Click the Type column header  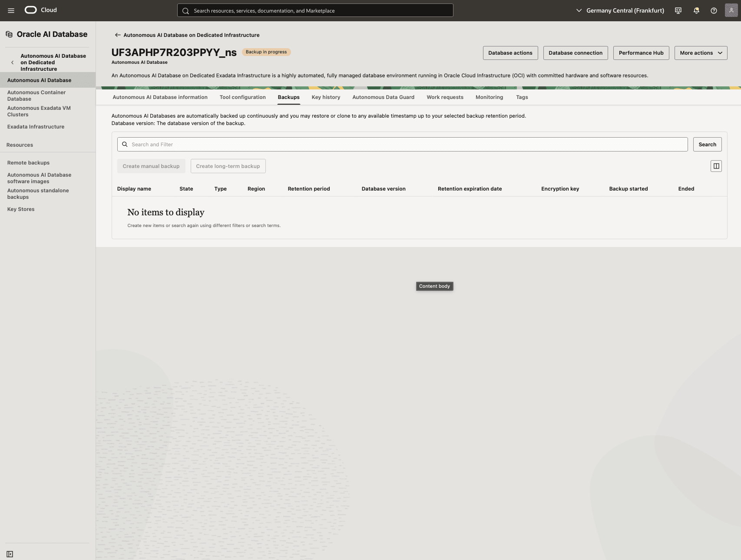click(x=220, y=189)
